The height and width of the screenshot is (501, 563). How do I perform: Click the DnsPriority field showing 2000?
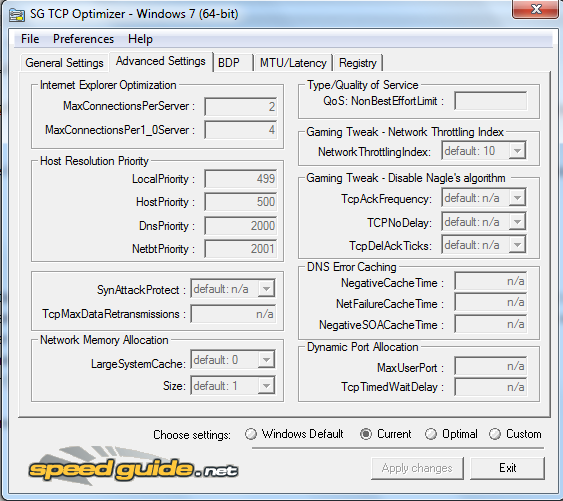pyautogui.click(x=241, y=226)
